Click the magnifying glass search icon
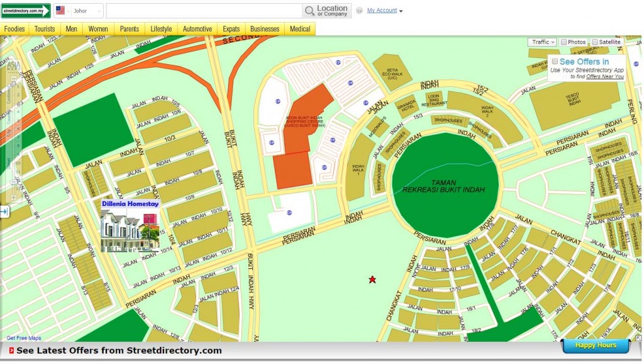This screenshot has height=362, width=644. pyautogui.click(x=309, y=11)
